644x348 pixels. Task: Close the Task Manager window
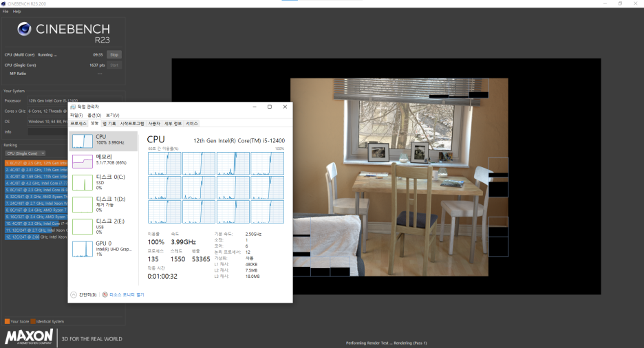(285, 107)
